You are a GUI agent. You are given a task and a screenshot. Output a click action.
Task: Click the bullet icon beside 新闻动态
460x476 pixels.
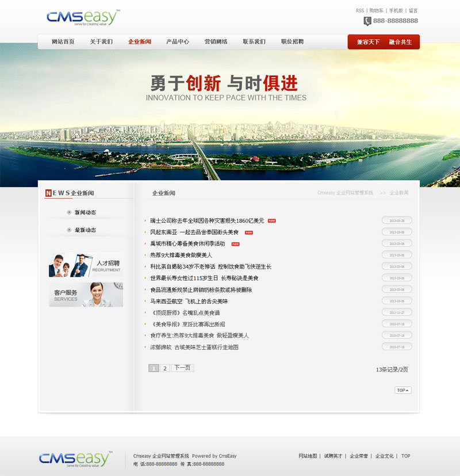pyautogui.click(x=70, y=212)
